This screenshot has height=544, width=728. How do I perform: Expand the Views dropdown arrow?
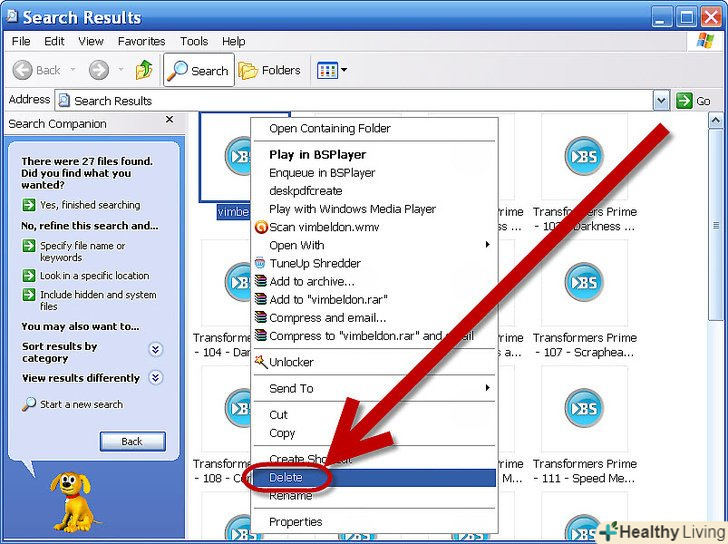click(344, 70)
